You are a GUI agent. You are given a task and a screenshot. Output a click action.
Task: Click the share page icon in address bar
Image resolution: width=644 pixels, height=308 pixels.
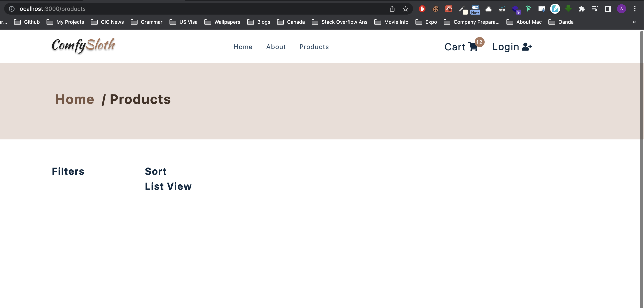392,9
